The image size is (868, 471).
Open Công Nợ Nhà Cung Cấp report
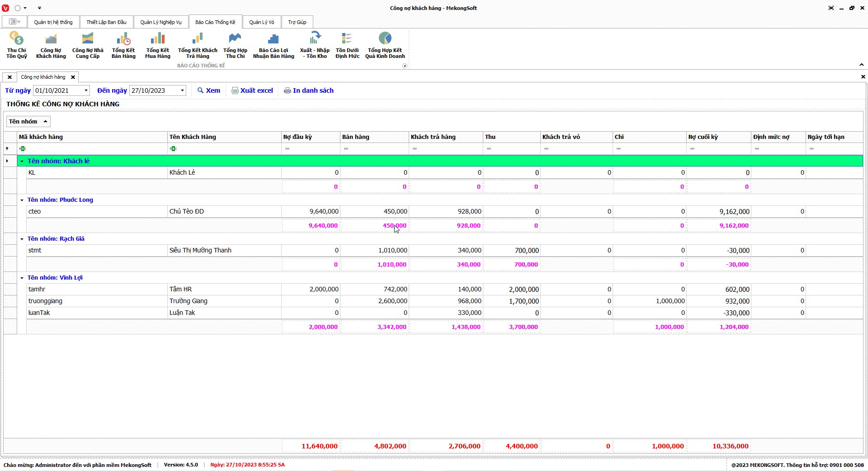point(88,45)
